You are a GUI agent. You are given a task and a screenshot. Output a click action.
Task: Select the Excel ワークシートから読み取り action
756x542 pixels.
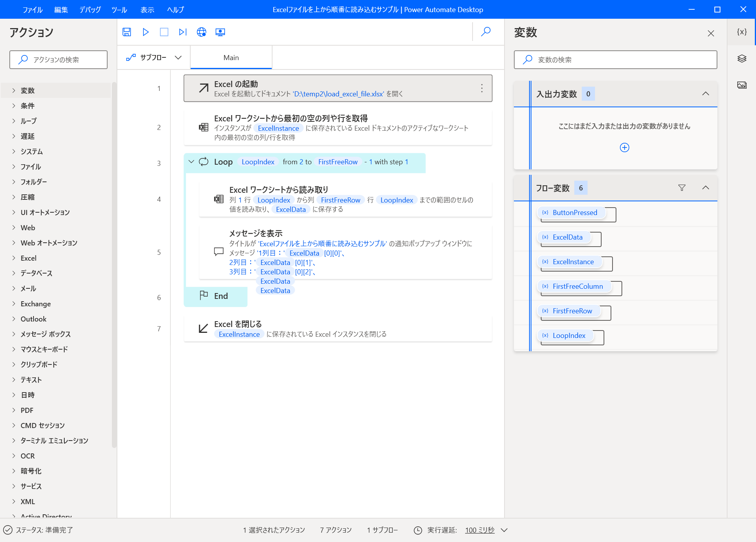(x=345, y=199)
